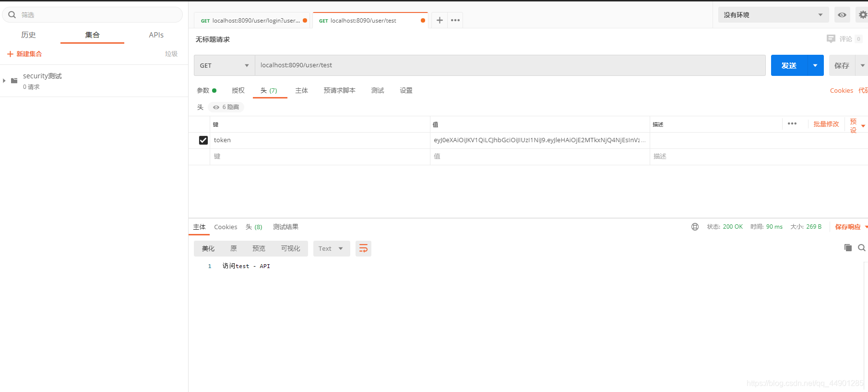The image size is (868, 392).
Task: Click security测试 collection folder icon
Action: click(14, 81)
